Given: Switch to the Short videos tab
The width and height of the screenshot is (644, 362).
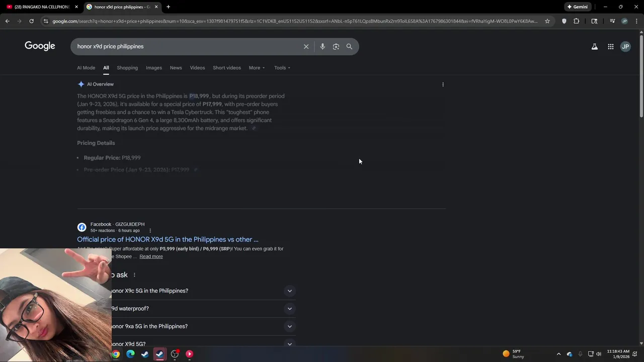Looking at the screenshot, I should (x=227, y=68).
